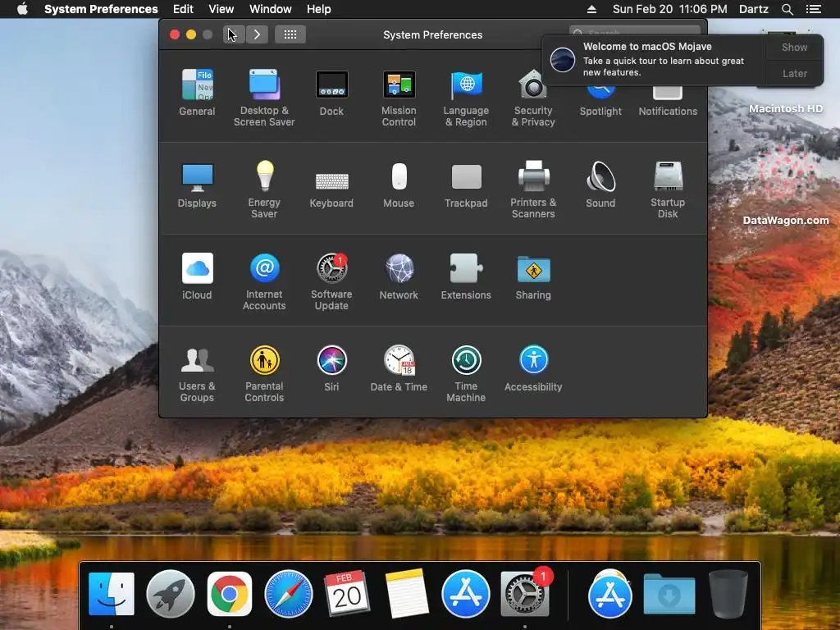Open iCloud preferences pane

(x=197, y=276)
